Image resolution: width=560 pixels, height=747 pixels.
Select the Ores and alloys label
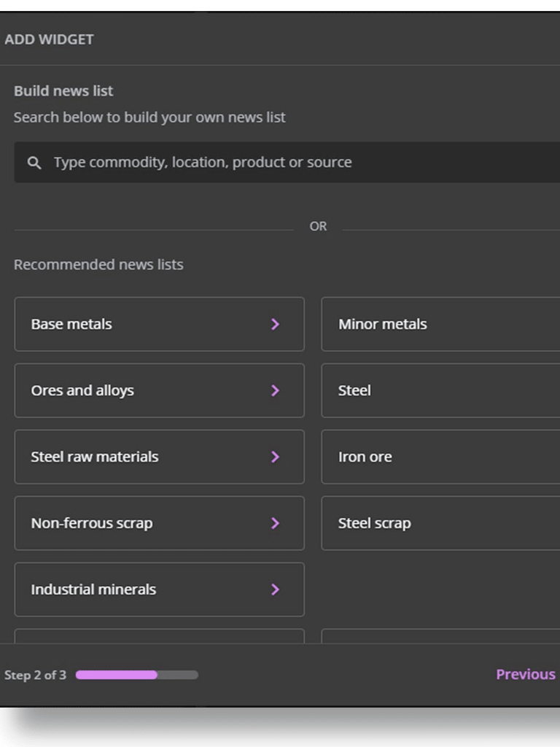click(x=82, y=391)
